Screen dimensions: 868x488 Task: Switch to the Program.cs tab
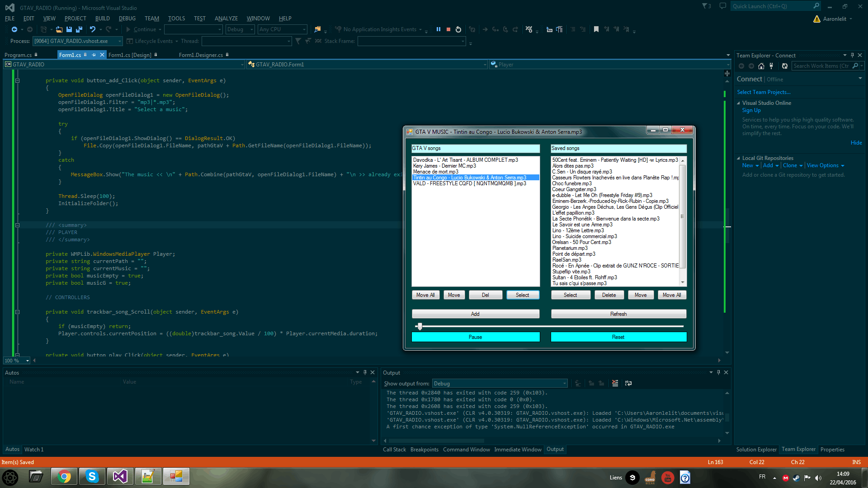pyautogui.click(x=18, y=55)
